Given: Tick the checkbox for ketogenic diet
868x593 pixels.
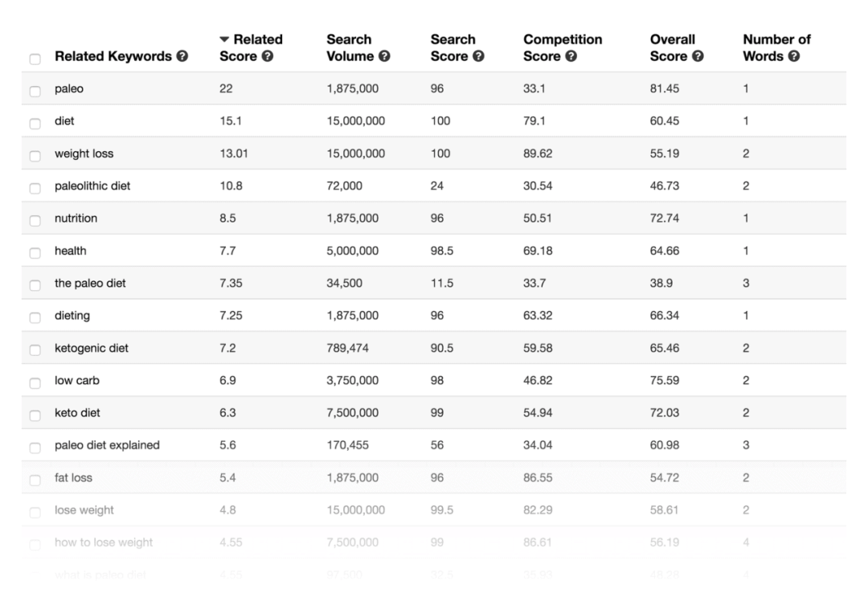Looking at the screenshot, I should coord(35,350).
